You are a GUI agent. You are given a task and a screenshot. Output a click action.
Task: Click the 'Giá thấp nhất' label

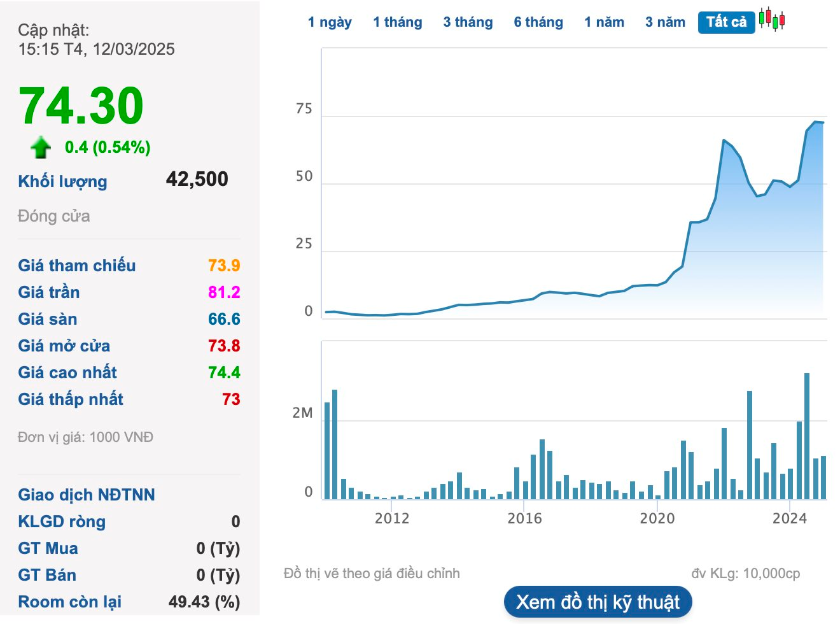(x=71, y=399)
